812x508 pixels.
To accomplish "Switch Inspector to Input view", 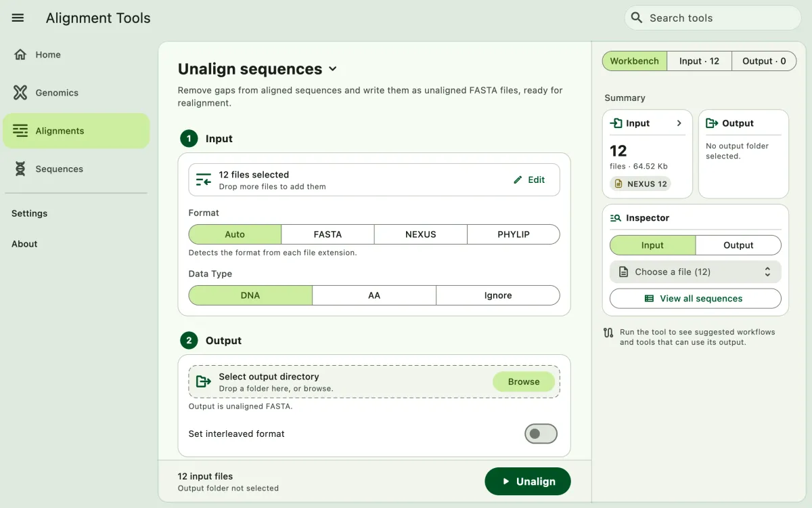I will (652, 245).
